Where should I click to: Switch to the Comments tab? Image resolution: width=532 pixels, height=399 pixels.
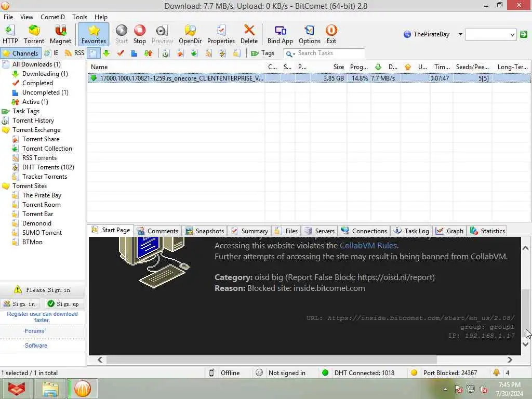click(157, 231)
